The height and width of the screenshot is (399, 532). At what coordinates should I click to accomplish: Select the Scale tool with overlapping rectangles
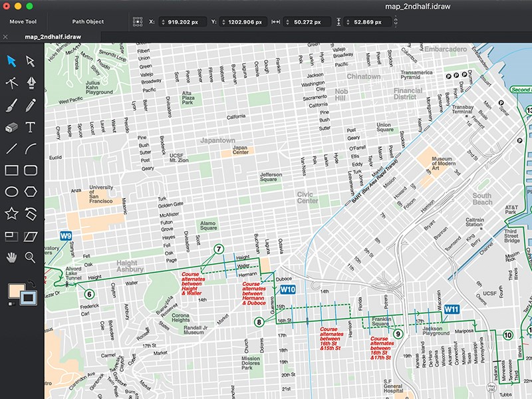[11, 237]
